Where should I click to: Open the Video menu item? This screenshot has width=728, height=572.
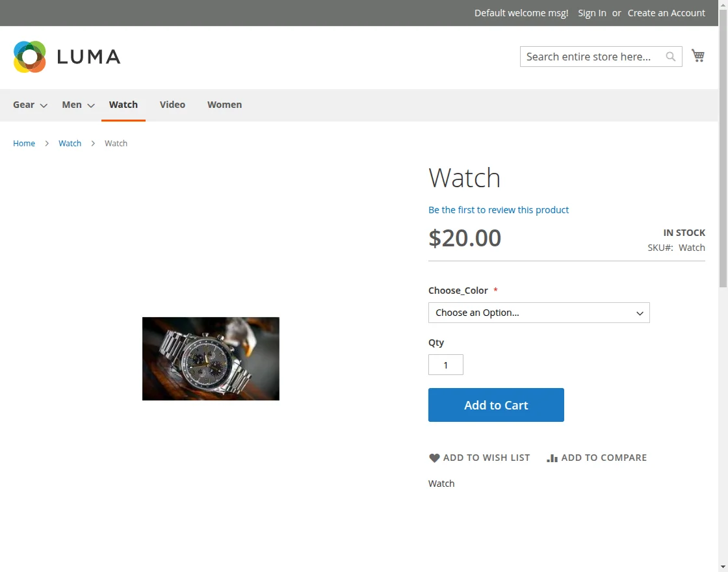pyautogui.click(x=172, y=104)
